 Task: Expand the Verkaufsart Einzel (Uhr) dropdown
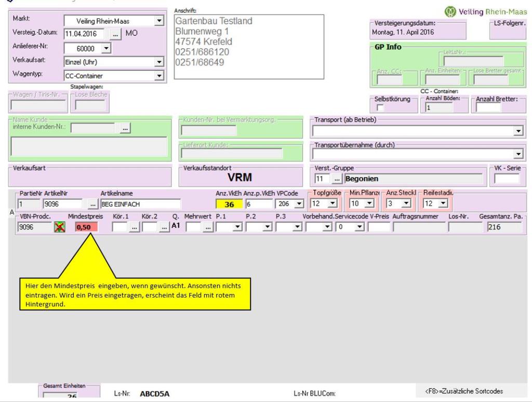coord(159,61)
